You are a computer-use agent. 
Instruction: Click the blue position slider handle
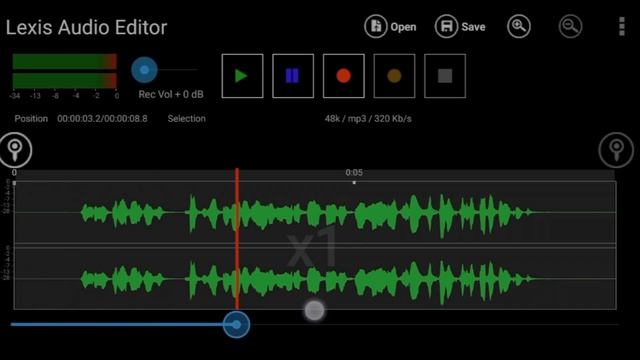237,324
